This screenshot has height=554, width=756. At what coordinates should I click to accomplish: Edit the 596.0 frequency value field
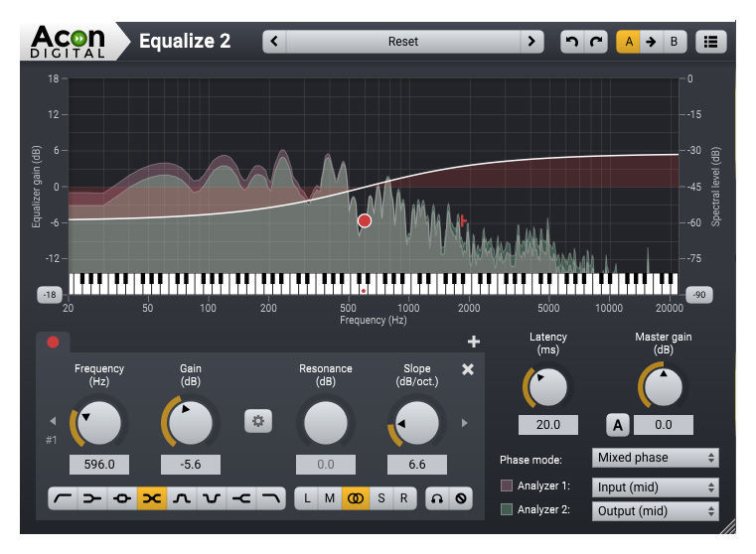tap(99, 465)
